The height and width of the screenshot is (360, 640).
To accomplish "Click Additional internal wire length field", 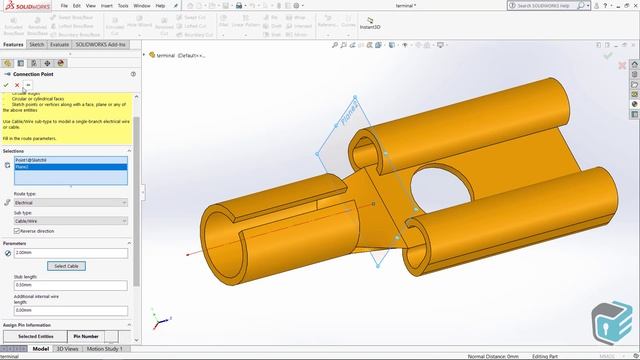I will coord(71,311).
